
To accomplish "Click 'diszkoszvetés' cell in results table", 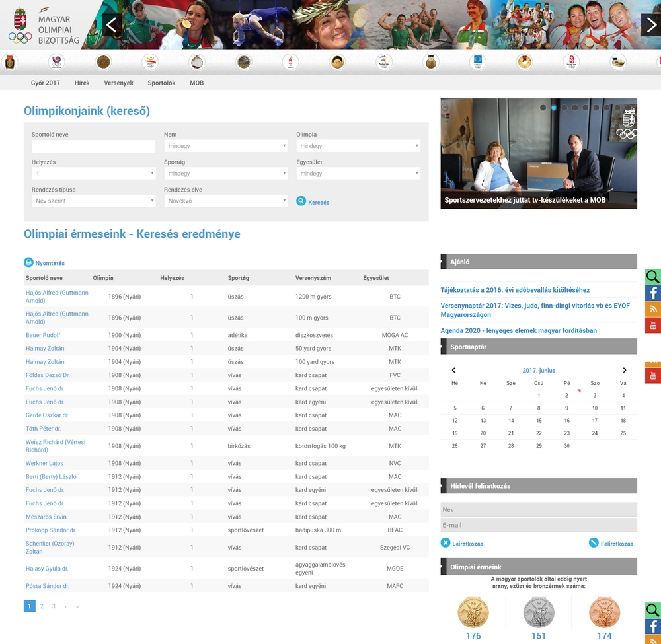I will tap(314, 336).
